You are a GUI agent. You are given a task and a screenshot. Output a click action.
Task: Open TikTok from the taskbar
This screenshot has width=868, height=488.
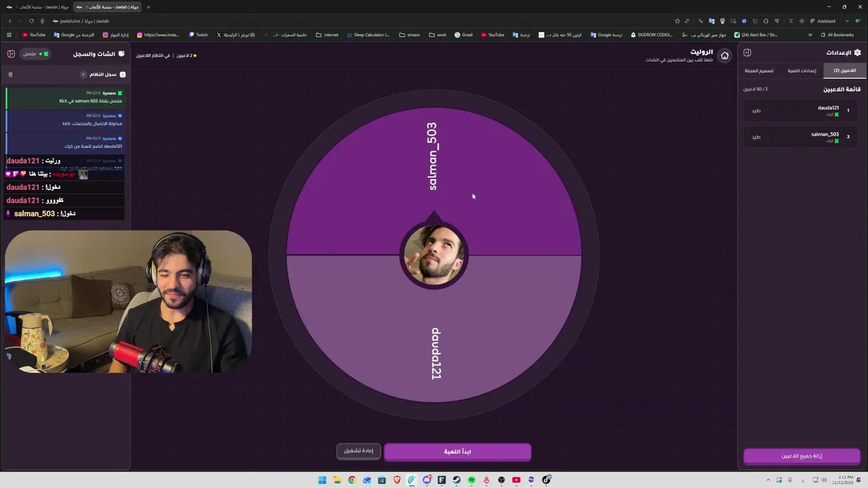click(x=546, y=480)
